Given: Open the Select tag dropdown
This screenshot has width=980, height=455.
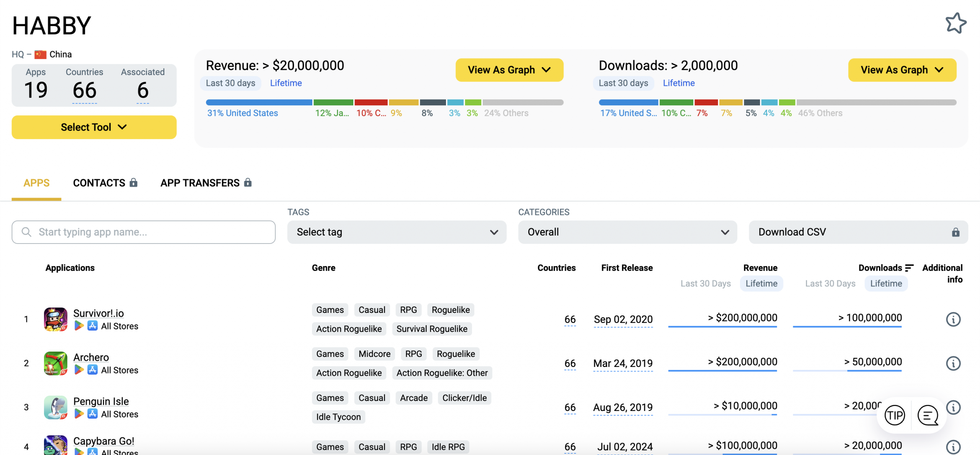Looking at the screenshot, I should (x=397, y=232).
